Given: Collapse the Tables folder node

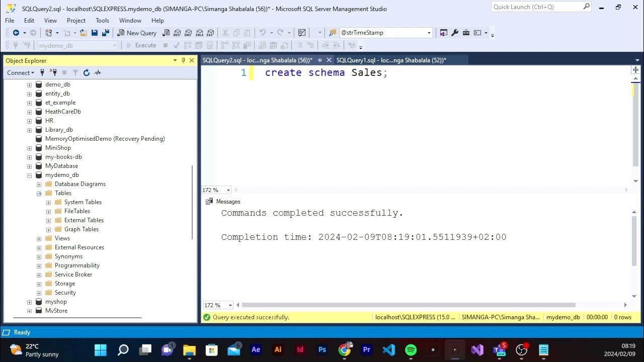Looking at the screenshot, I should click(39, 193).
